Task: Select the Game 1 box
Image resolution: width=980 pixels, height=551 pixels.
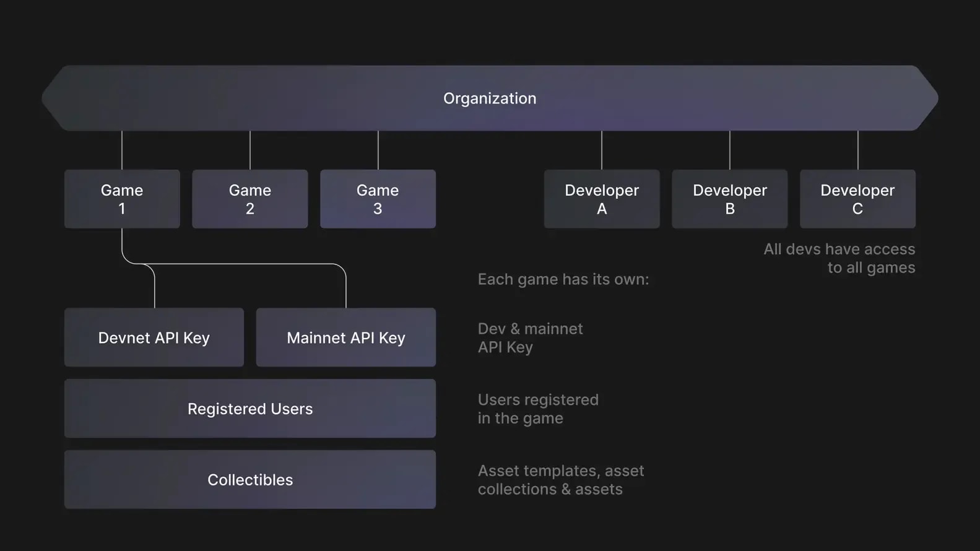Action: pos(122,199)
